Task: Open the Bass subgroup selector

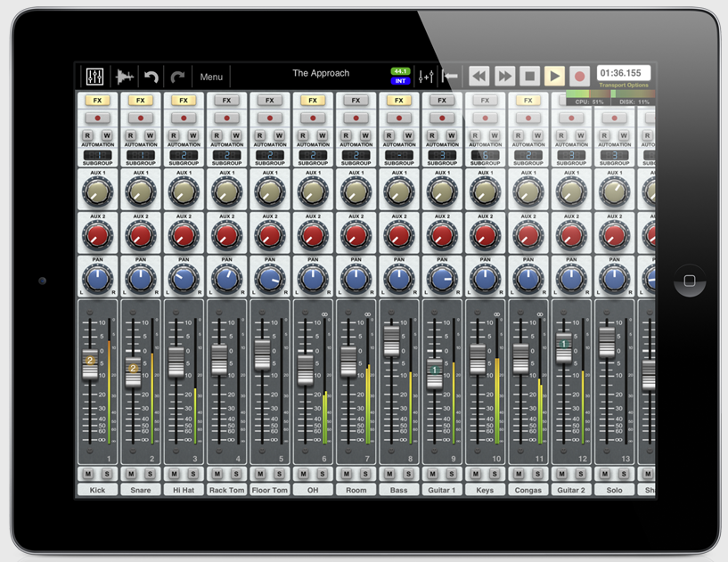Action: 399,156
